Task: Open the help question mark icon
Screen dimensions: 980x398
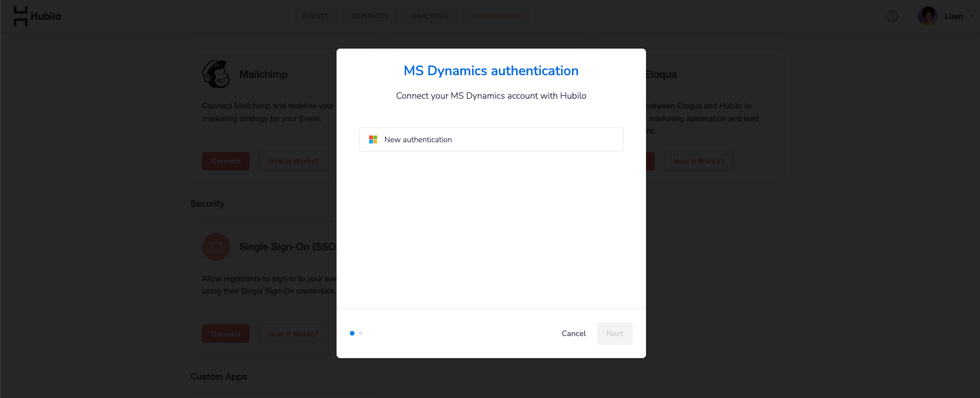Action: tap(893, 16)
